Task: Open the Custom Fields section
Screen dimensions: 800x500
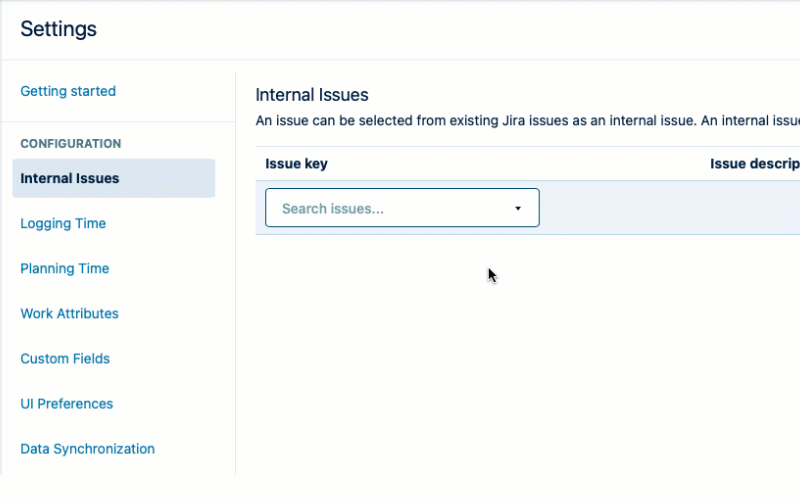Action: 65,359
